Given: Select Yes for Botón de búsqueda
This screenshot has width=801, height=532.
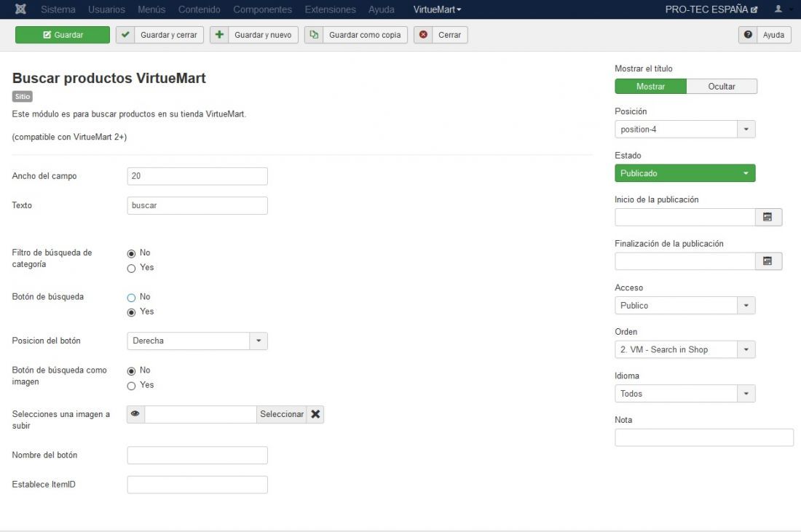Looking at the screenshot, I should [131, 312].
